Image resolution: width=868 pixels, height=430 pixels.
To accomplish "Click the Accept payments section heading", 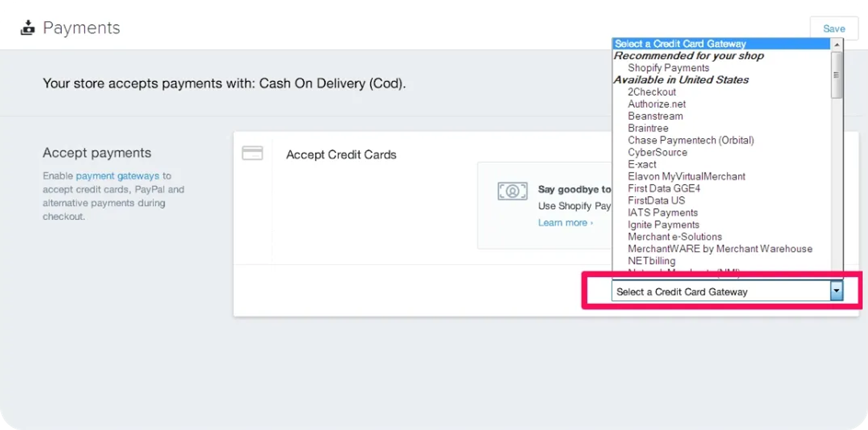I will pyautogui.click(x=97, y=153).
